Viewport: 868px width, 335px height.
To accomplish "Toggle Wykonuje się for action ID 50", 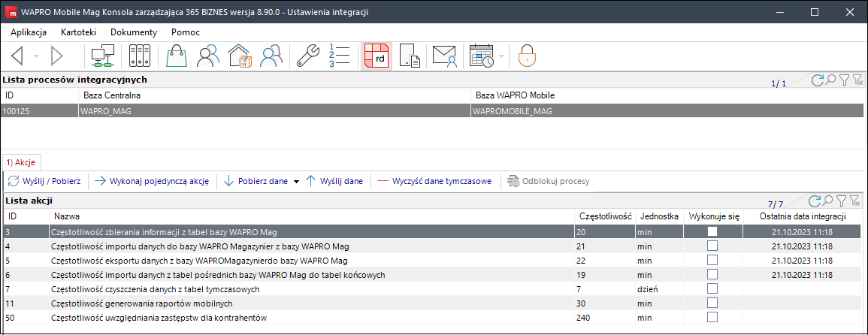I will pos(712,317).
